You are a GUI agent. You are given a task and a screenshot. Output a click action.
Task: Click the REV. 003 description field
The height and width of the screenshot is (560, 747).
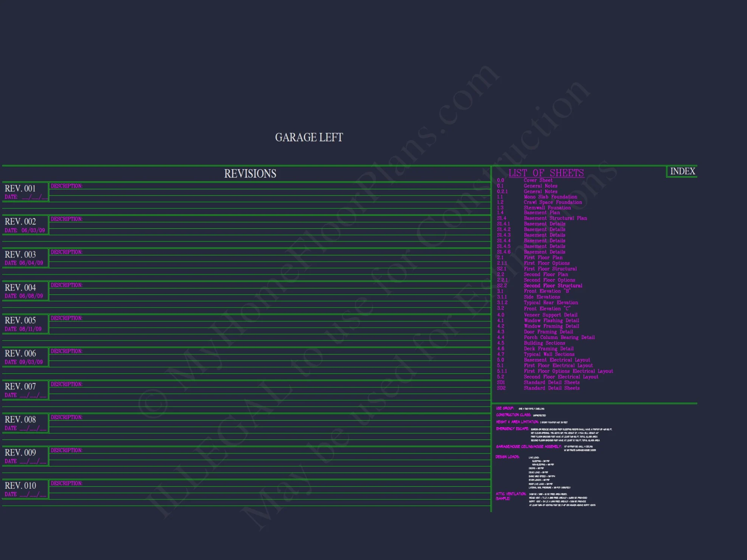[66, 252]
